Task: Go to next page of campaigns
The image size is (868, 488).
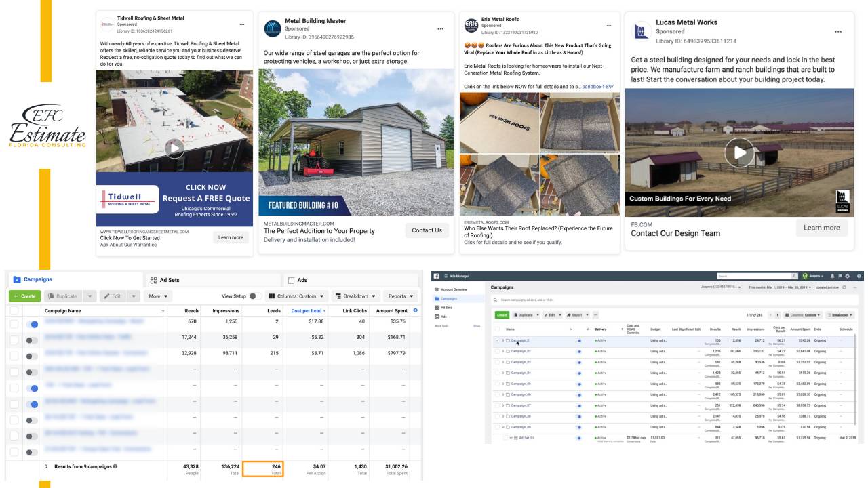Action: [777, 315]
